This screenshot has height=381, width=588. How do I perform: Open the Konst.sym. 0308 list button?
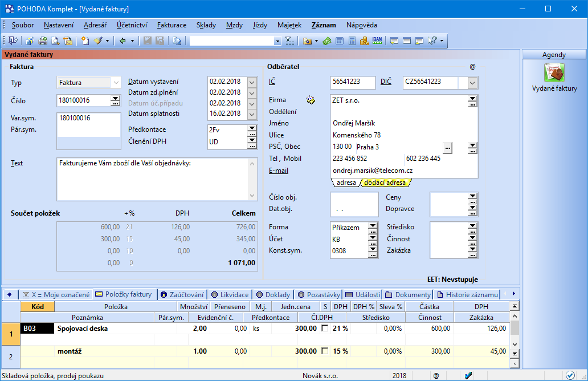click(x=373, y=251)
